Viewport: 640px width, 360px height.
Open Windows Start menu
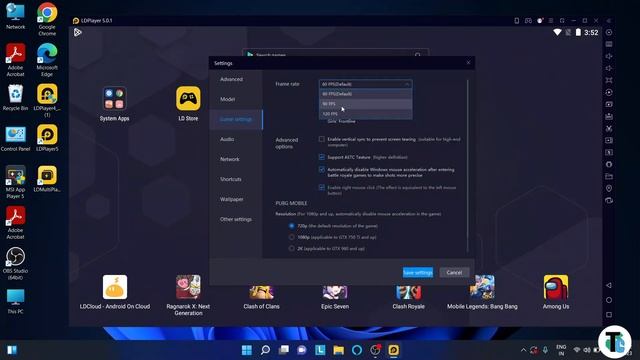coord(247,350)
